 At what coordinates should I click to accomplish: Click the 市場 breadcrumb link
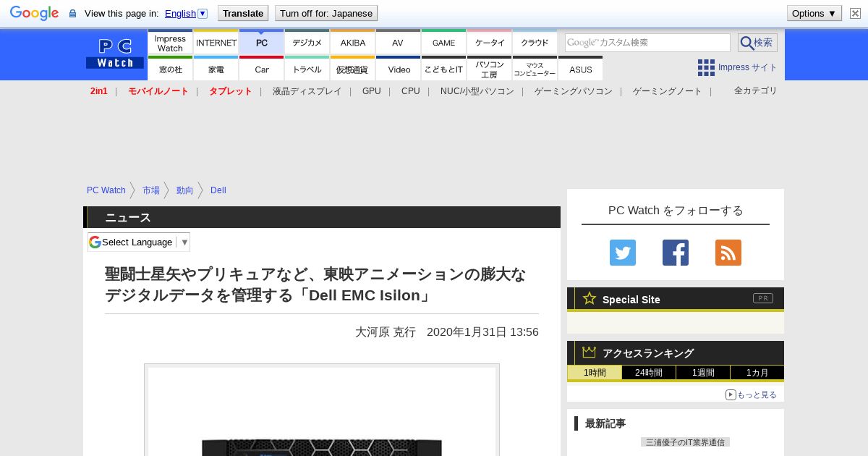pyautogui.click(x=151, y=190)
